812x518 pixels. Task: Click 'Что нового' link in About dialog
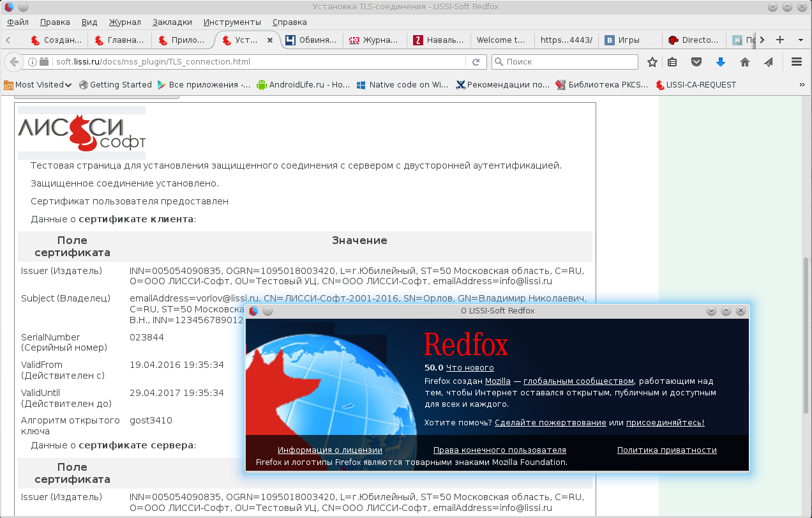470,368
